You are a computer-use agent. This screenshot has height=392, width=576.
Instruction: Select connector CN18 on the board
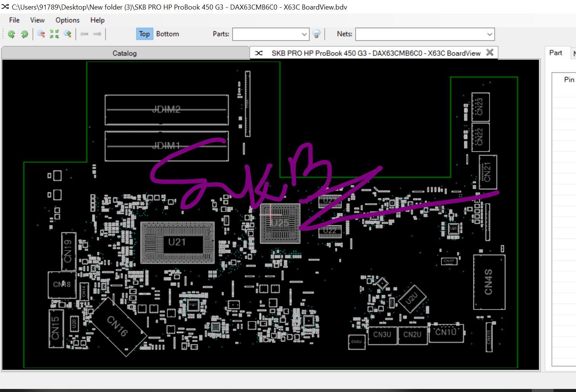[x=62, y=285]
